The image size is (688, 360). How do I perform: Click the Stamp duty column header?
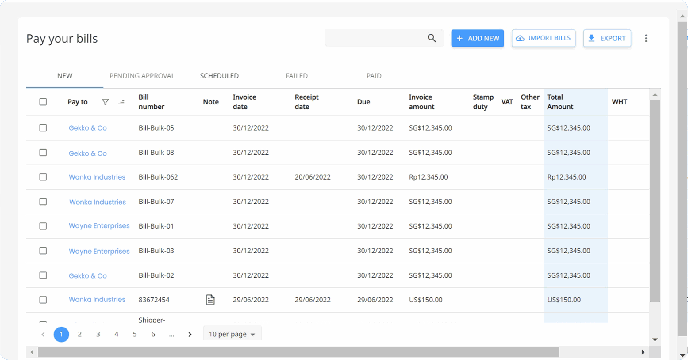tap(483, 102)
